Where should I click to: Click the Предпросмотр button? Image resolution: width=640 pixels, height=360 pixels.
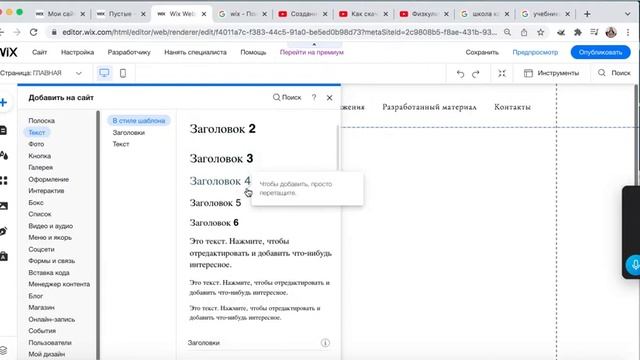point(535,52)
